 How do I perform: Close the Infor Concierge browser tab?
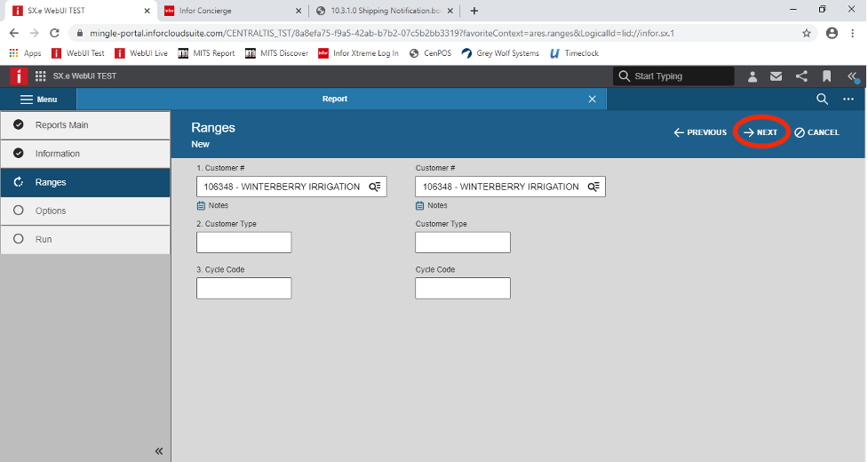pos(298,11)
